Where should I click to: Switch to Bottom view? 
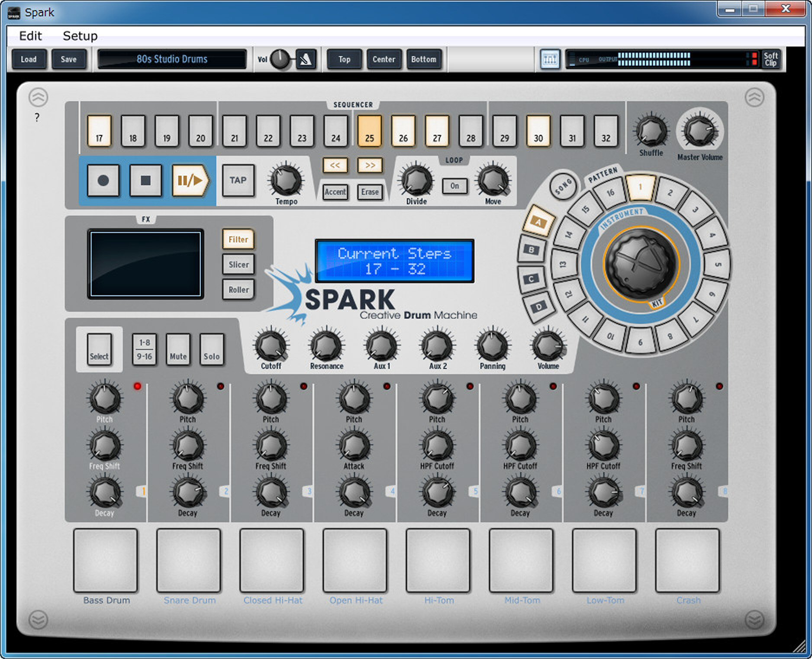point(424,59)
